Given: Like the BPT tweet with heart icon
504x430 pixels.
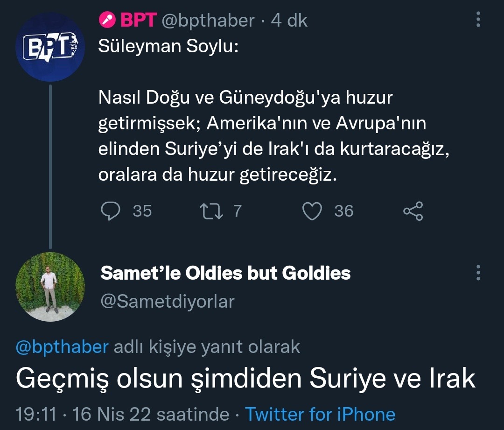Looking at the screenshot, I should coord(312,211).
